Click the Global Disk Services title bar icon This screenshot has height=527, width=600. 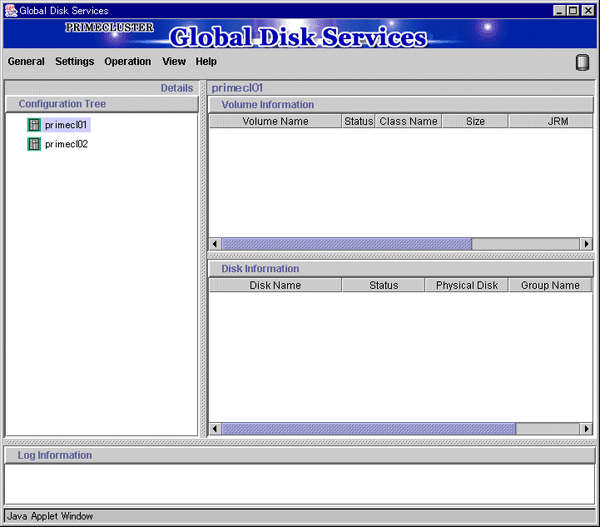click(11, 10)
